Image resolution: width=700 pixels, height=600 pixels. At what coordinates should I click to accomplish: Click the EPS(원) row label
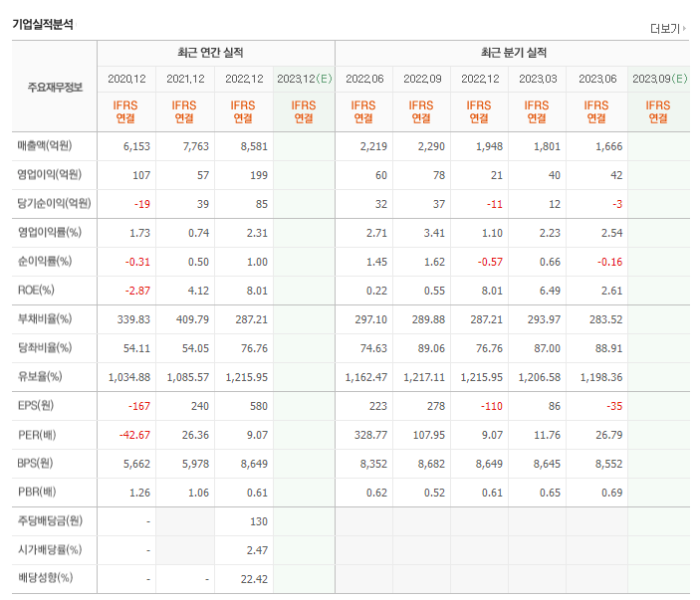pyautogui.click(x=35, y=406)
